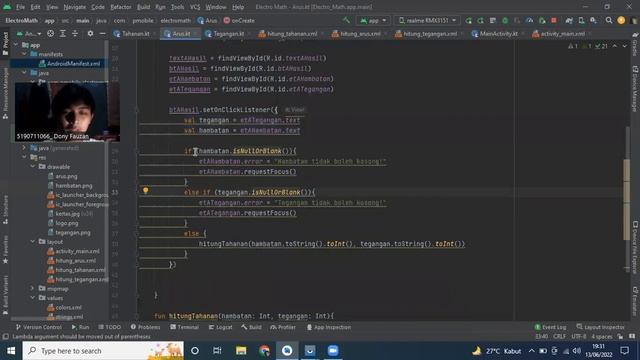
Task: Open the Android project view dropdown
Action: 29,33
